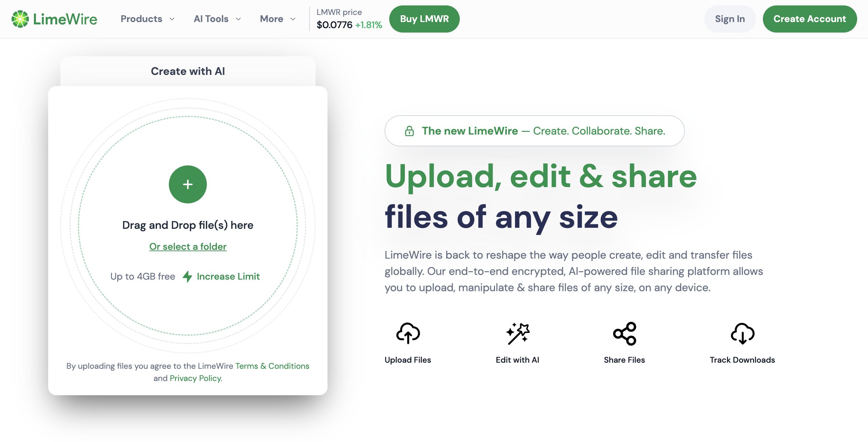Open the AI Tools dropdown
This screenshot has height=442, width=868.
[x=217, y=19]
